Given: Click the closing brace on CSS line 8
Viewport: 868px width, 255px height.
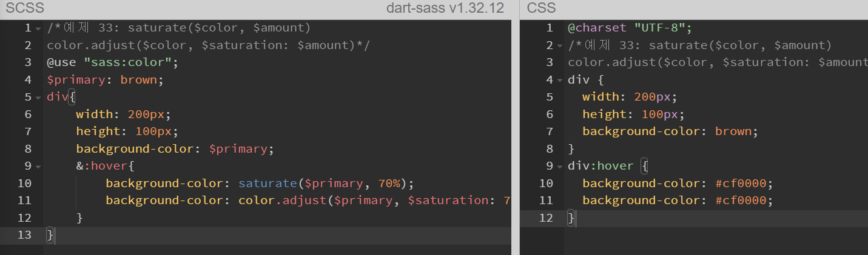Looking at the screenshot, I should click(571, 149).
